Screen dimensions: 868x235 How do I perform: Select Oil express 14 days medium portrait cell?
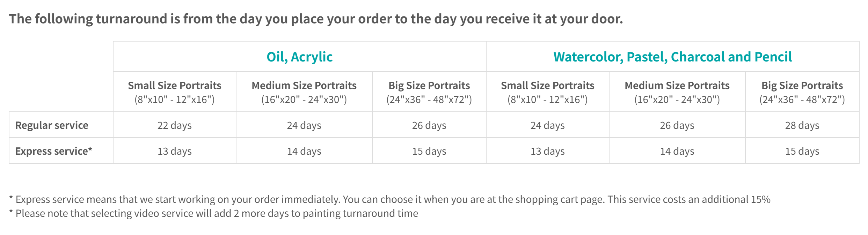pos(304,151)
